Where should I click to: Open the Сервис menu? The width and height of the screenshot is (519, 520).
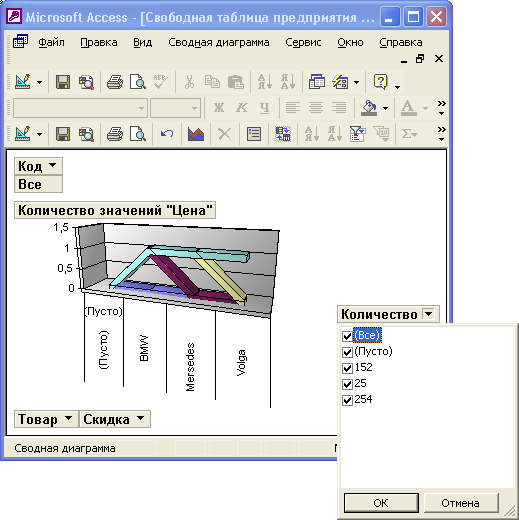point(303,42)
